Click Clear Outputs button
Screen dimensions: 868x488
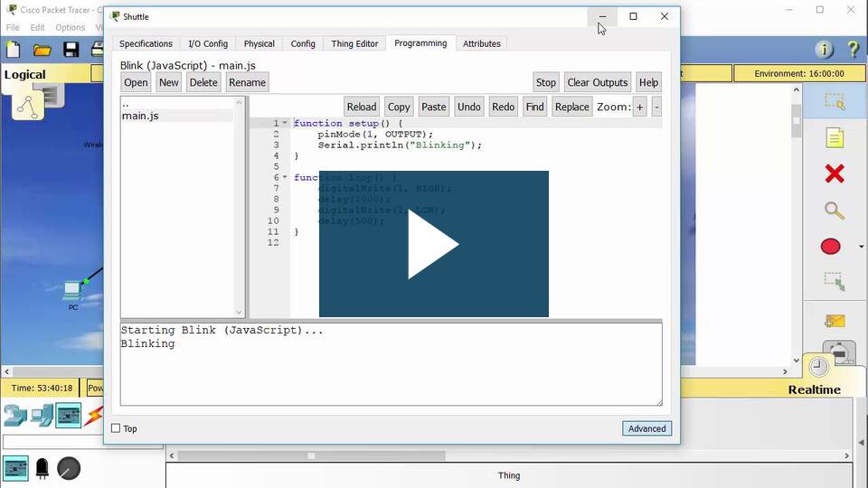coord(598,82)
